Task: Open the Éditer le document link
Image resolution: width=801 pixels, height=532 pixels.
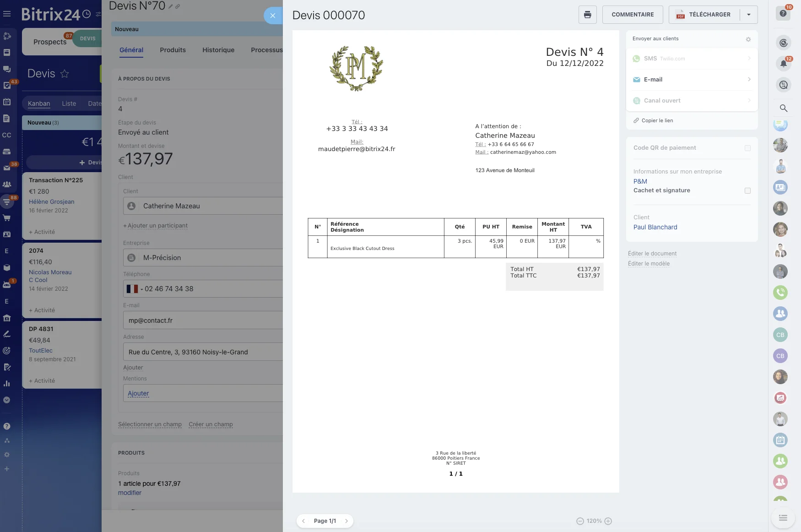Action: click(x=652, y=254)
